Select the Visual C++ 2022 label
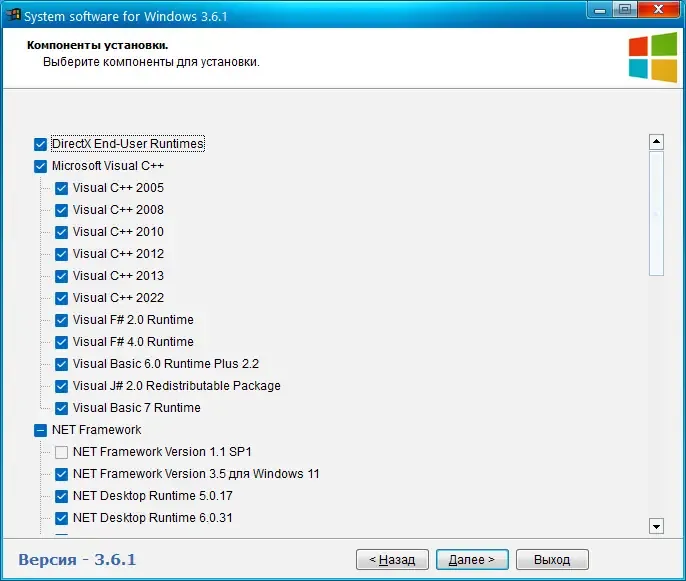The height and width of the screenshot is (581, 686). (x=118, y=298)
